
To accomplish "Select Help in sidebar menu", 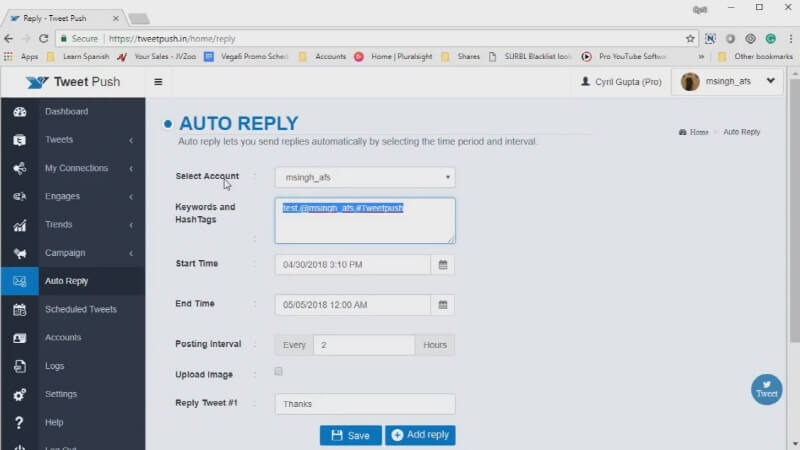I will tap(54, 422).
